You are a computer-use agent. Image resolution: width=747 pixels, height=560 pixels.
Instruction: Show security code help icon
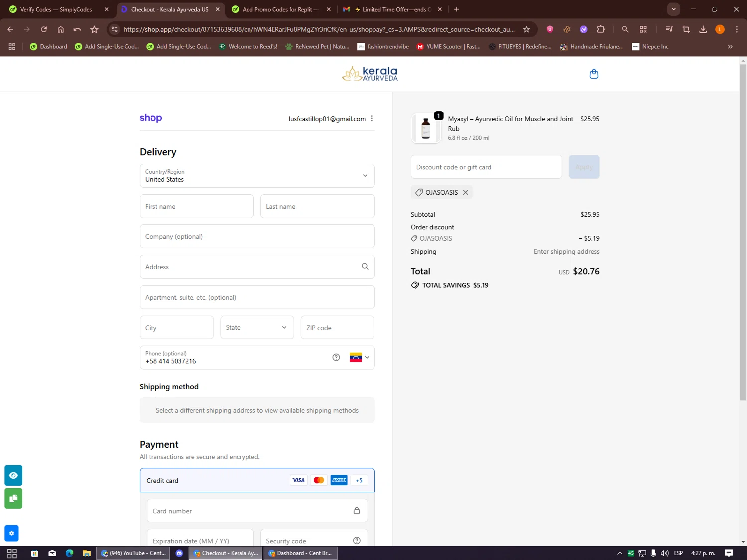coord(357,541)
